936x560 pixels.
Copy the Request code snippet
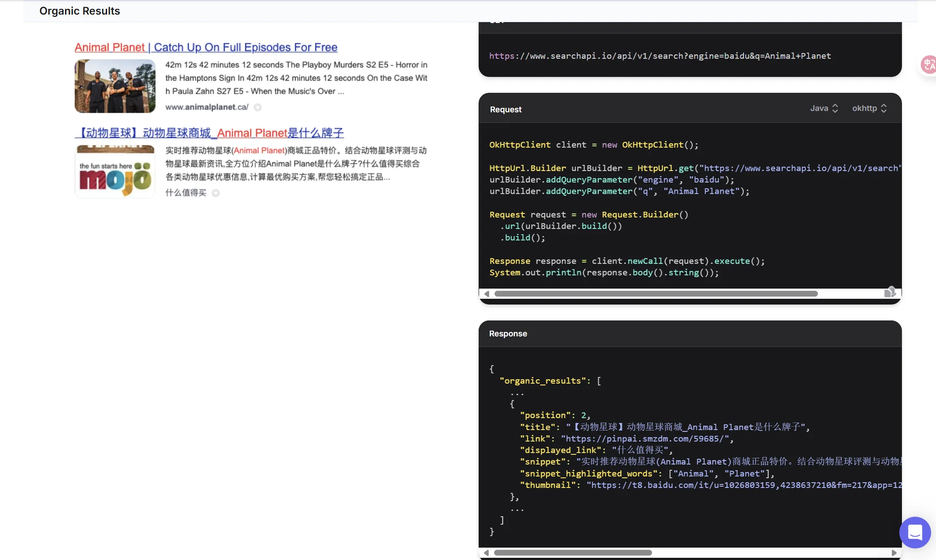(x=890, y=292)
